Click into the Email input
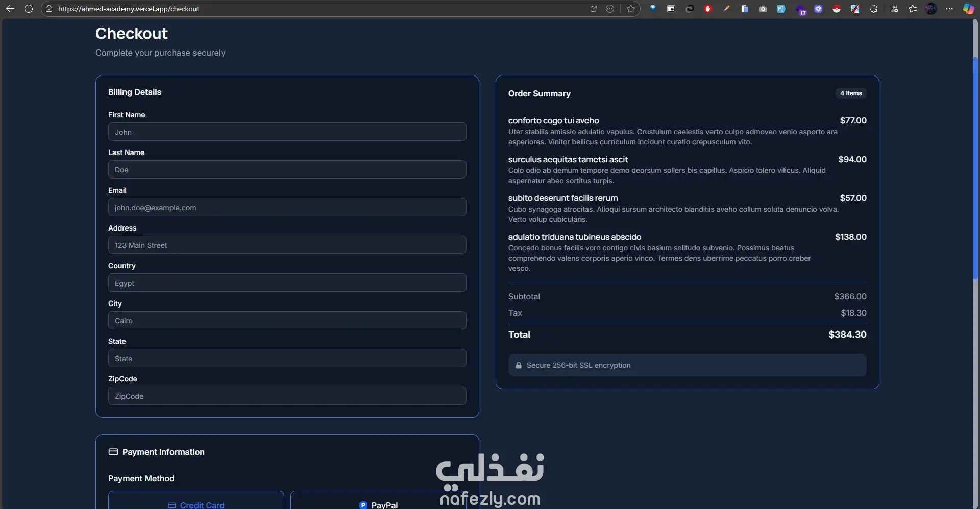 287,207
